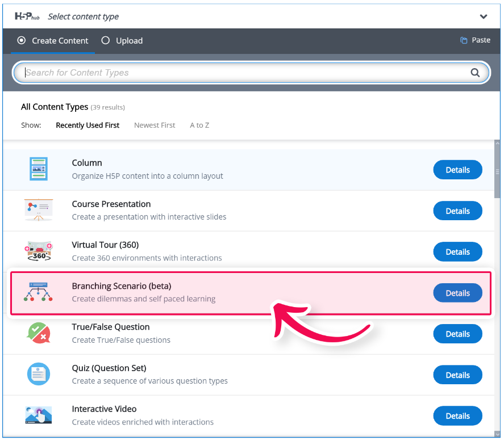This screenshot has width=504, height=441.
Task: Click the Interactive Video icon
Action: pyautogui.click(x=39, y=415)
